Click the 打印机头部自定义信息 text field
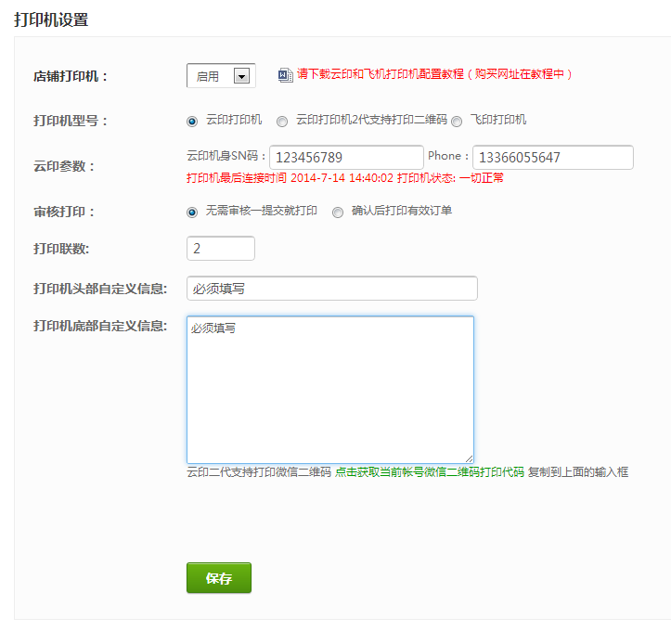Image resolution: width=671 pixels, height=644 pixels. point(331,289)
